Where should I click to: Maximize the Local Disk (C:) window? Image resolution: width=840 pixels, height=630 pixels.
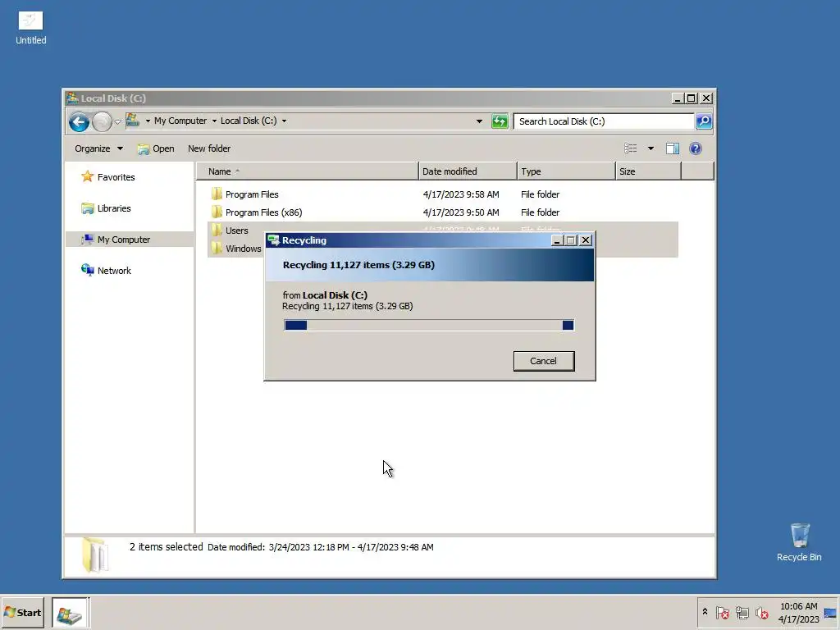[692, 98]
